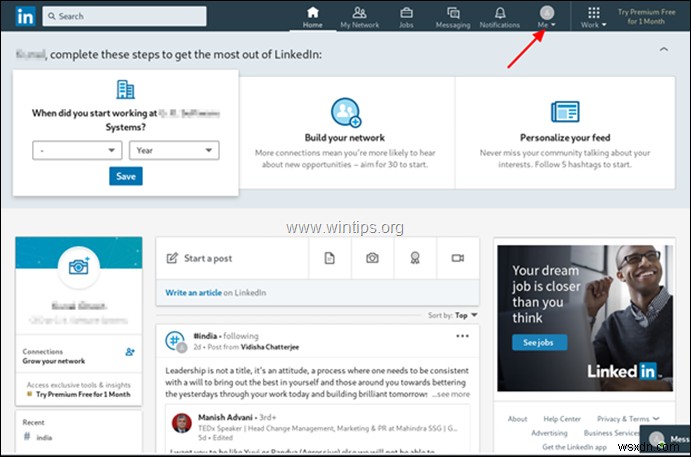Click the add connections person icon
The height and width of the screenshot is (457, 691).
130,352
